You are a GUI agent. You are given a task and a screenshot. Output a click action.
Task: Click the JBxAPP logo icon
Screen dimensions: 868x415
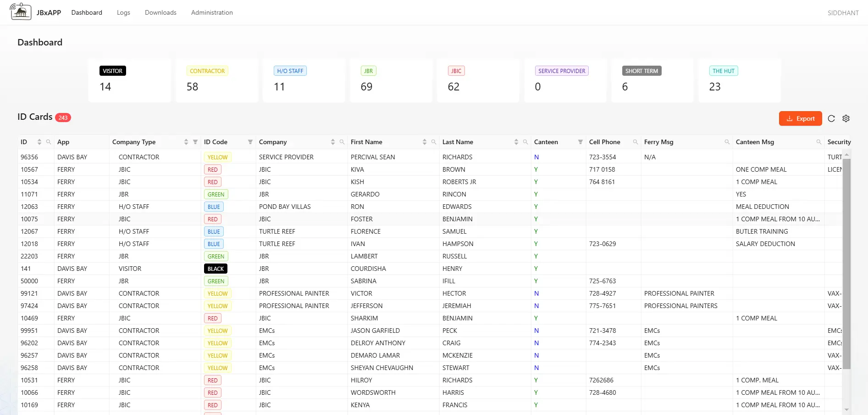[x=21, y=12]
